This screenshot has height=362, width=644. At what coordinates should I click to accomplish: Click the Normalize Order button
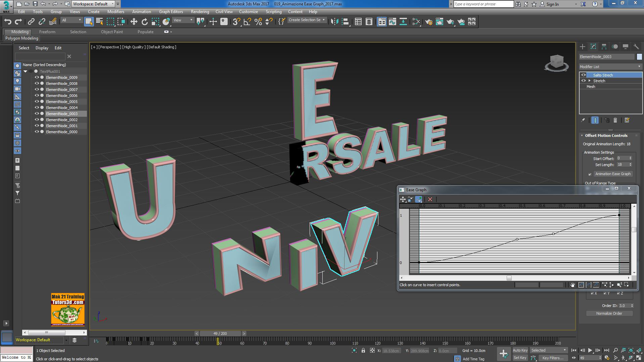coord(609,313)
